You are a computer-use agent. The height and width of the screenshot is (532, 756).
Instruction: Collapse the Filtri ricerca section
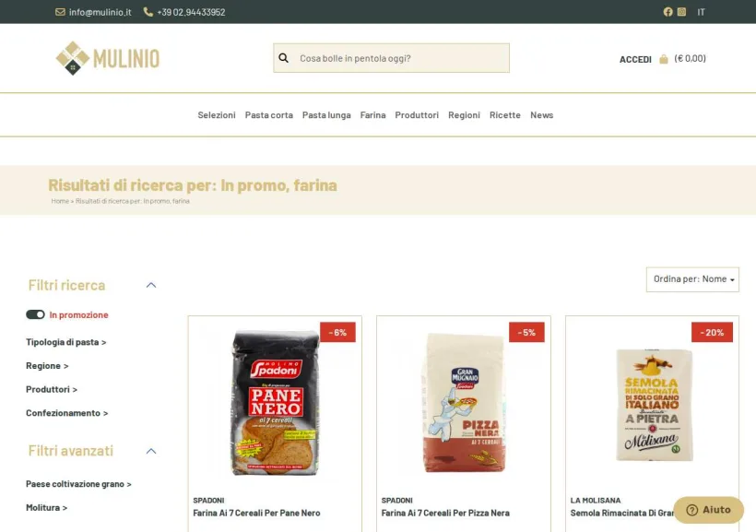151,285
